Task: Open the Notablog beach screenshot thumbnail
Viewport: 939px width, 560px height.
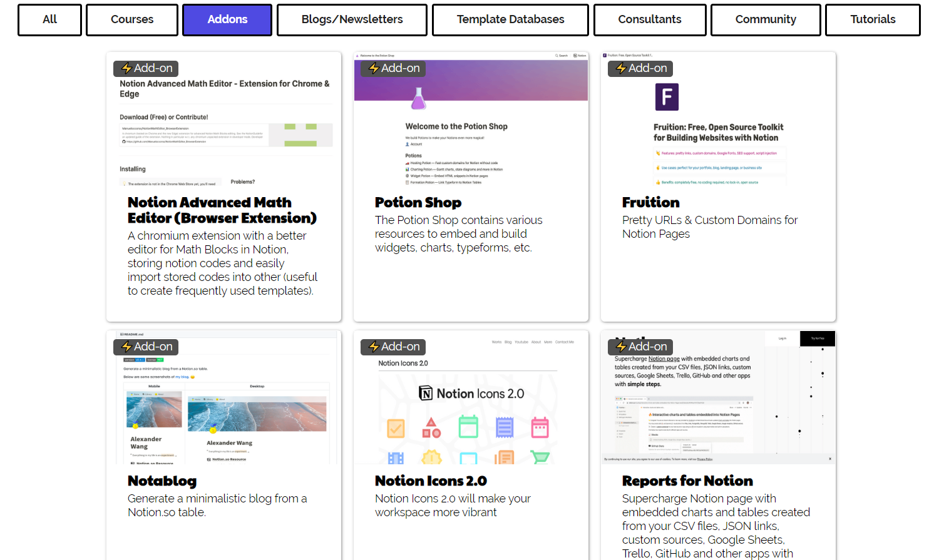Action: [224, 397]
